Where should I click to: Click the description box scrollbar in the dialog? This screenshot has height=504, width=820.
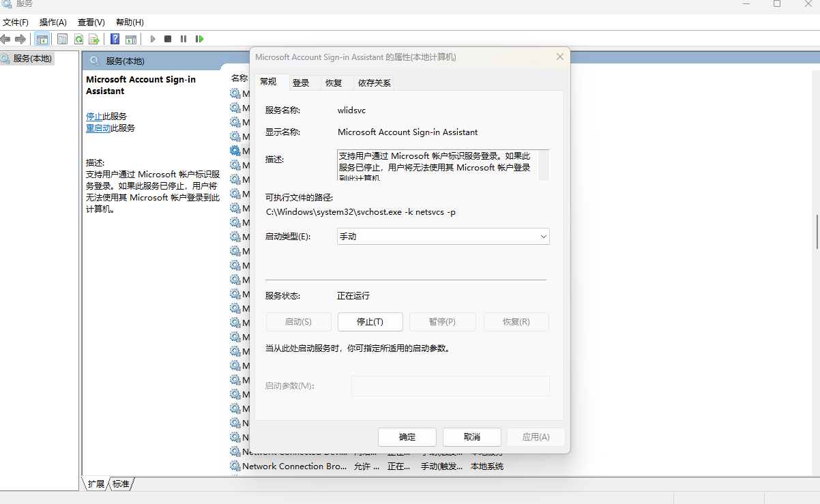click(x=544, y=165)
